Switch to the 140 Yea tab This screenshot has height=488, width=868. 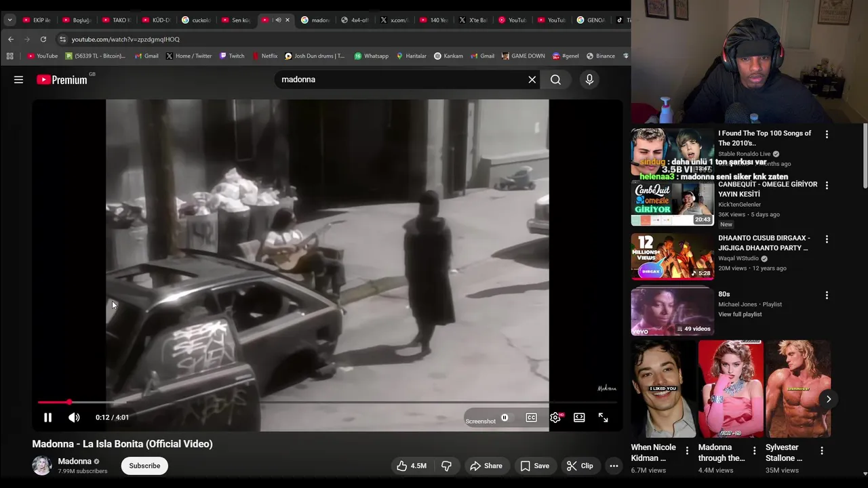pyautogui.click(x=434, y=20)
